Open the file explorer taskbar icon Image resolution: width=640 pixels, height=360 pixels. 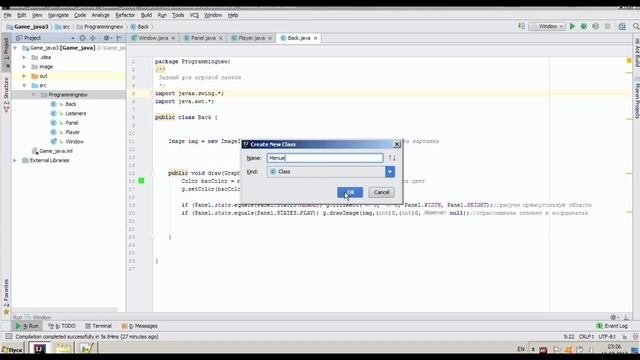click(63, 349)
